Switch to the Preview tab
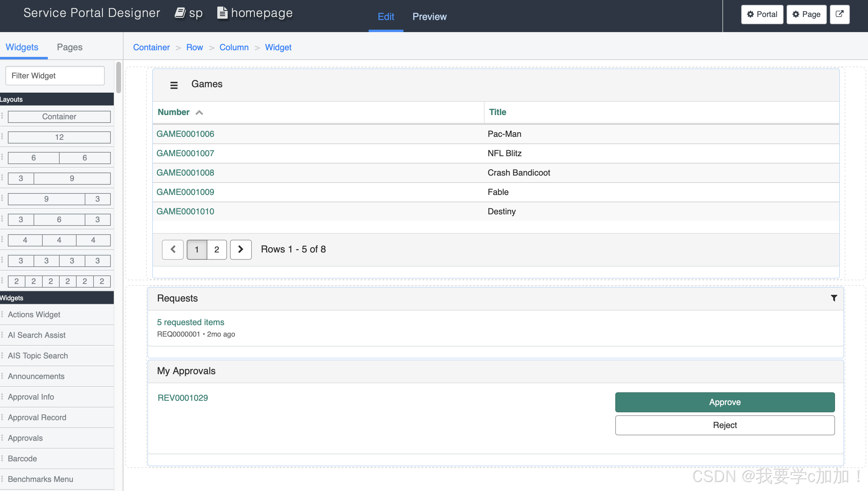This screenshot has height=491, width=868. [x=429, y=17]
